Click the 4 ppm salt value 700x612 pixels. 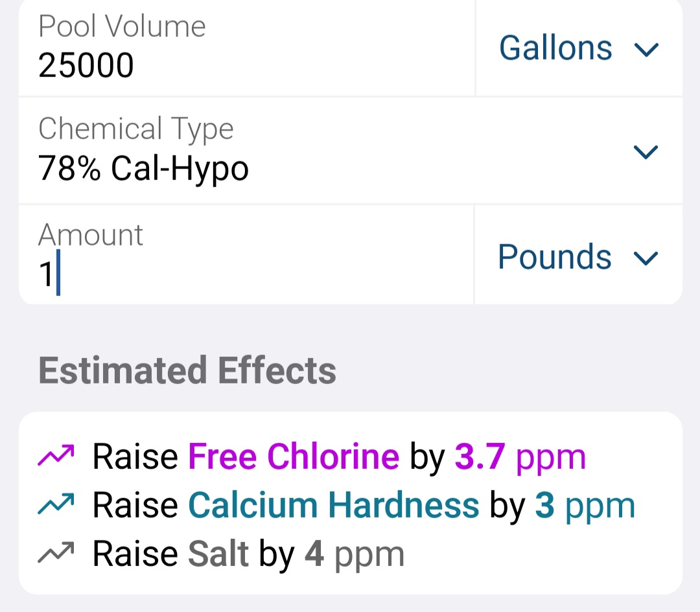[355, 554]
